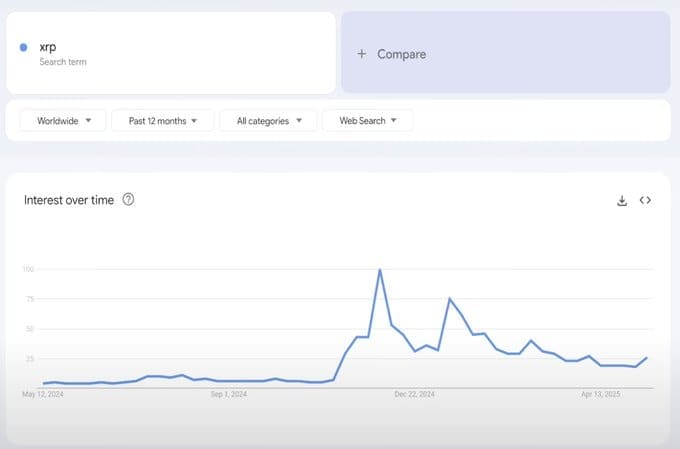Click the Compare button text

tap(401, 54)
